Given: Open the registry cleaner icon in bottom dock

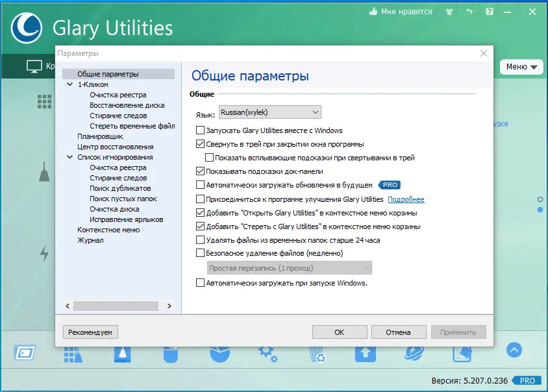Looking at the screenshot, I should point(73,354).
